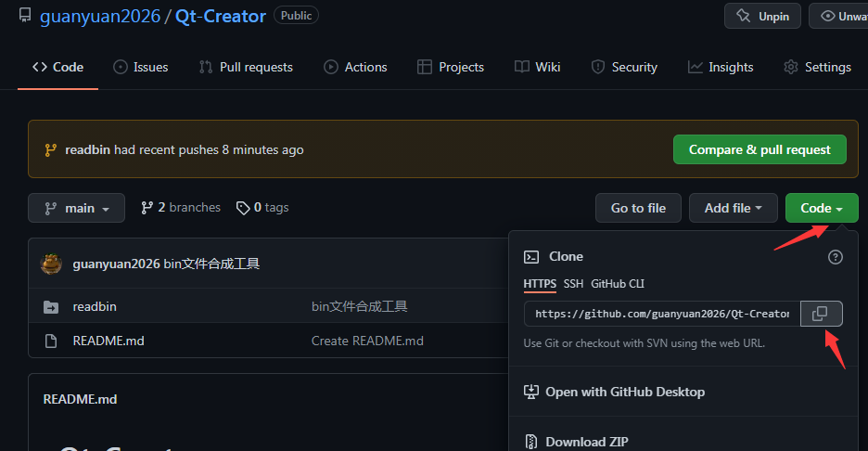The image size is (868, 451).
Task: Click the branch icon in the push banner
Action: 50,150
